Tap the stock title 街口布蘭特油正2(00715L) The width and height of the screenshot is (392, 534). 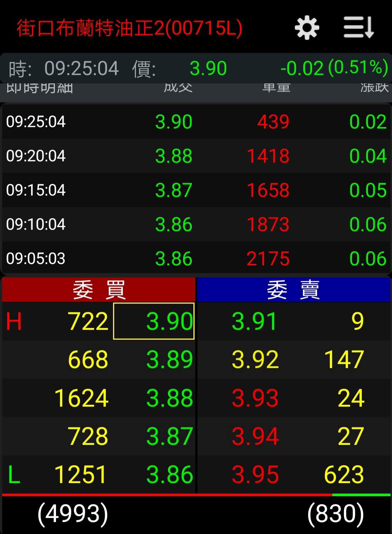(129, 28)
